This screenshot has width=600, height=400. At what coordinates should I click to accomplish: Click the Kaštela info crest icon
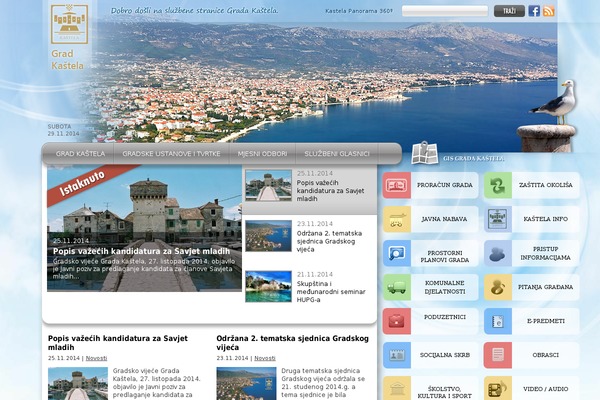(x=498, y=219)
